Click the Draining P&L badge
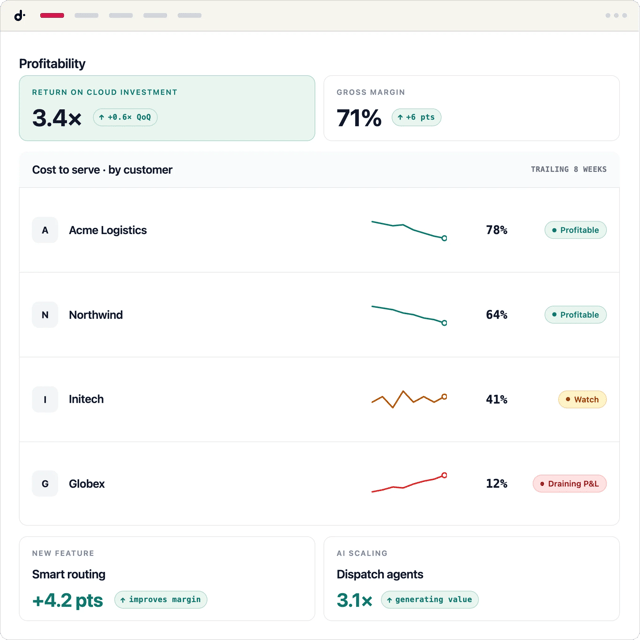The width and height of the screenshot is (640, 640). point(570,484)
